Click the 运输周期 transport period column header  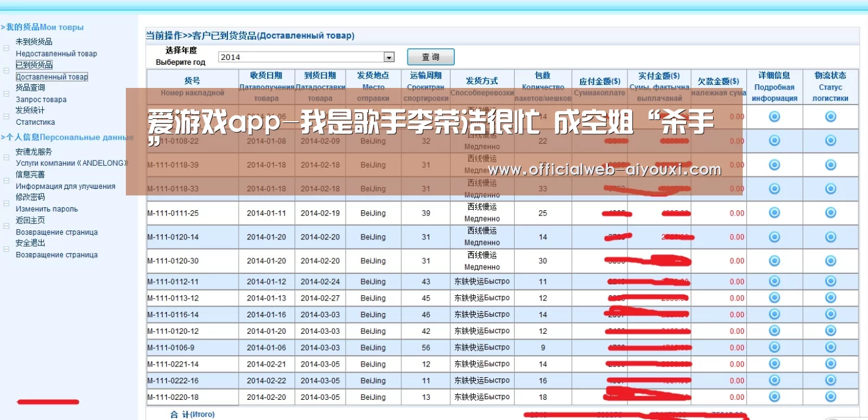(x=426, y=87)
